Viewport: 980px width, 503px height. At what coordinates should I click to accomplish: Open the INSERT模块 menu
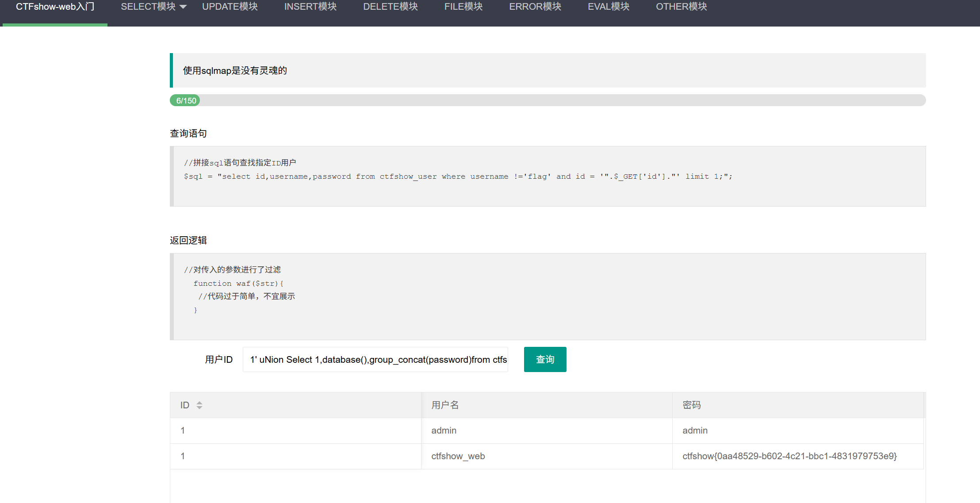click(x=310, y=7)
